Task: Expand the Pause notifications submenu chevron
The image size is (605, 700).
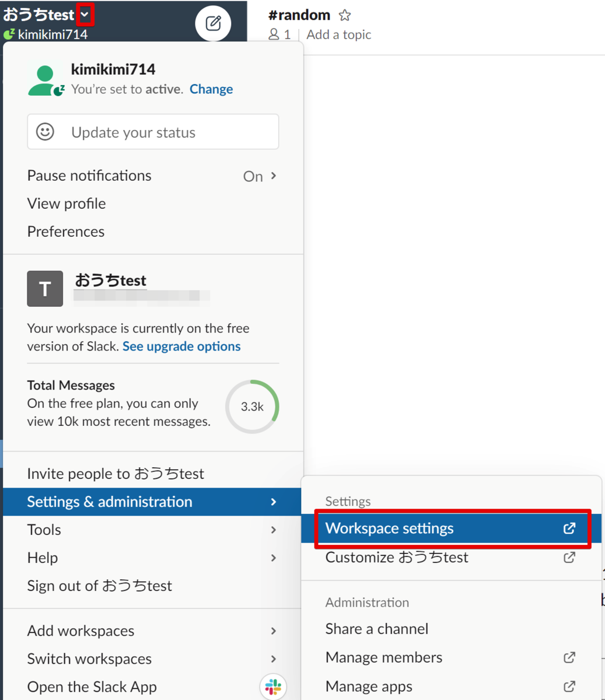Action: [274, 176]
